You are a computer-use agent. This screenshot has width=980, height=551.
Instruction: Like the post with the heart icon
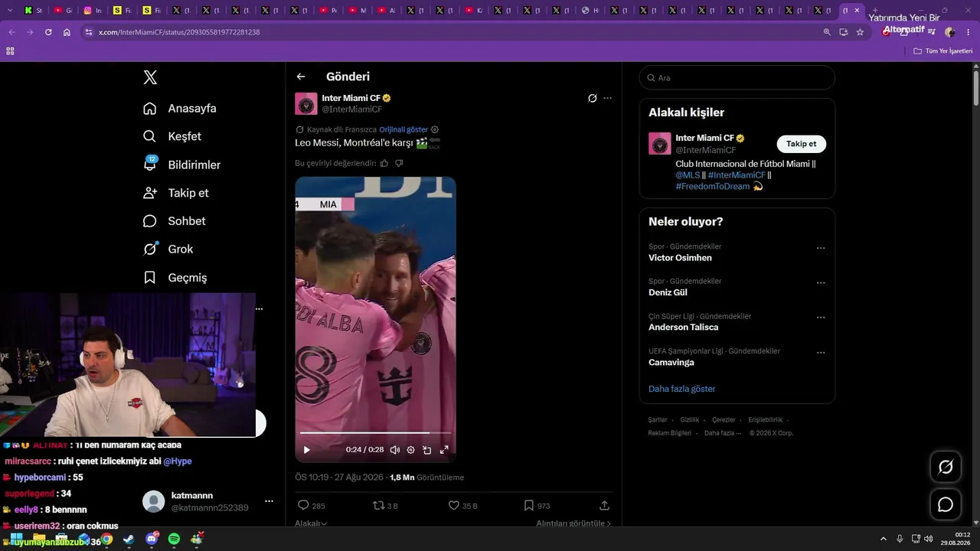click(x=453, y=505)
